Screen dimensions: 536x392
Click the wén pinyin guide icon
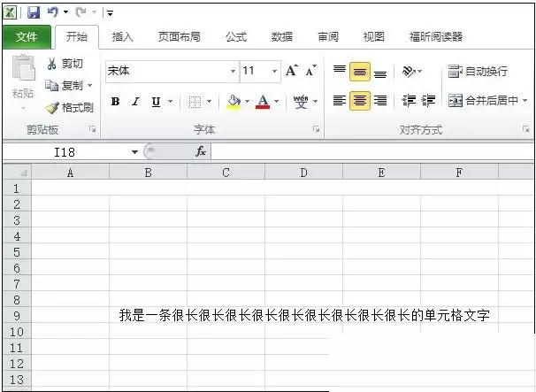301,102
